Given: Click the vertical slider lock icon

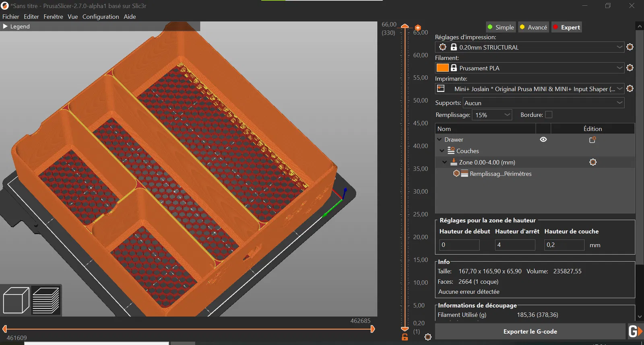Looking at the screenshot, I should (405, 337).
